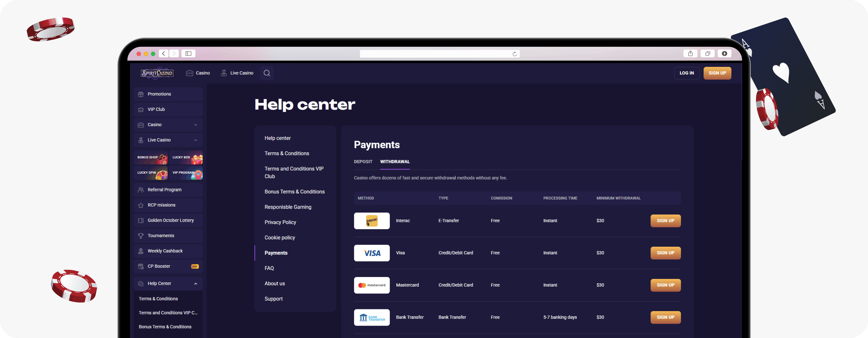Click the Interac payment logo
Viewport: 868px width, 338px height.
[372, 221]
